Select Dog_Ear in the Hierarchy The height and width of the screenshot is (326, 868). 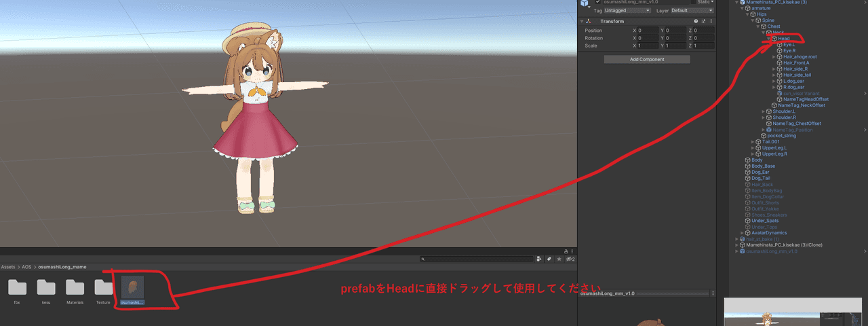tap(760, 173)
